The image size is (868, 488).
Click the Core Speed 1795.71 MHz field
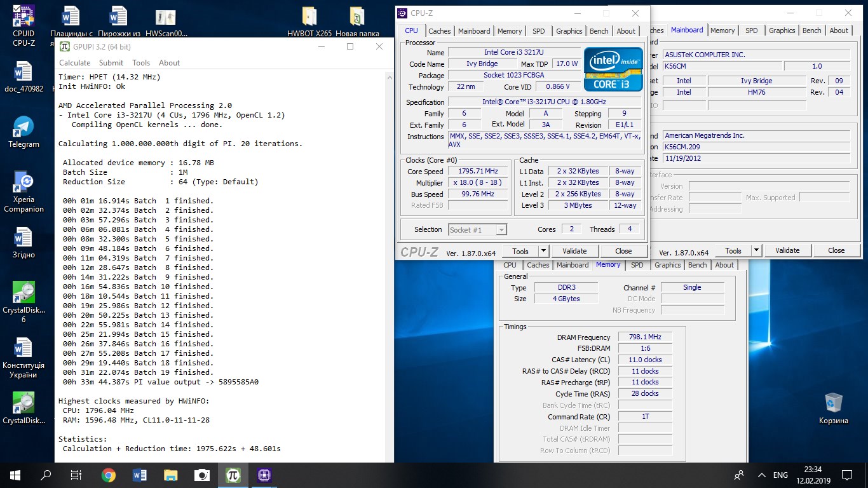point(478,172)
